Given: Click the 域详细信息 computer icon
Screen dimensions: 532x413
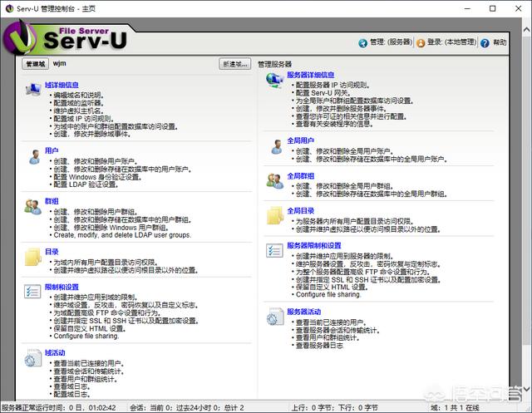Looking at the screenshot, I should (33, 90).
